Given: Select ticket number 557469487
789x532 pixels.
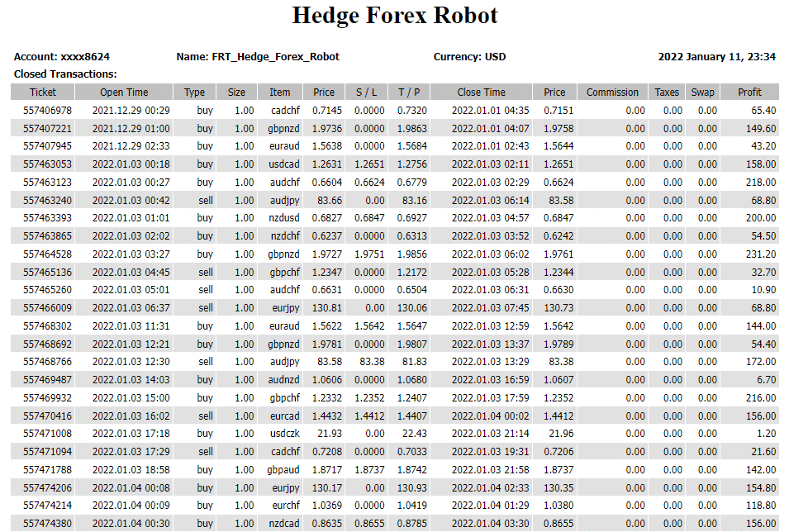Looking at the screenshot, I should [x=47, y=380].
